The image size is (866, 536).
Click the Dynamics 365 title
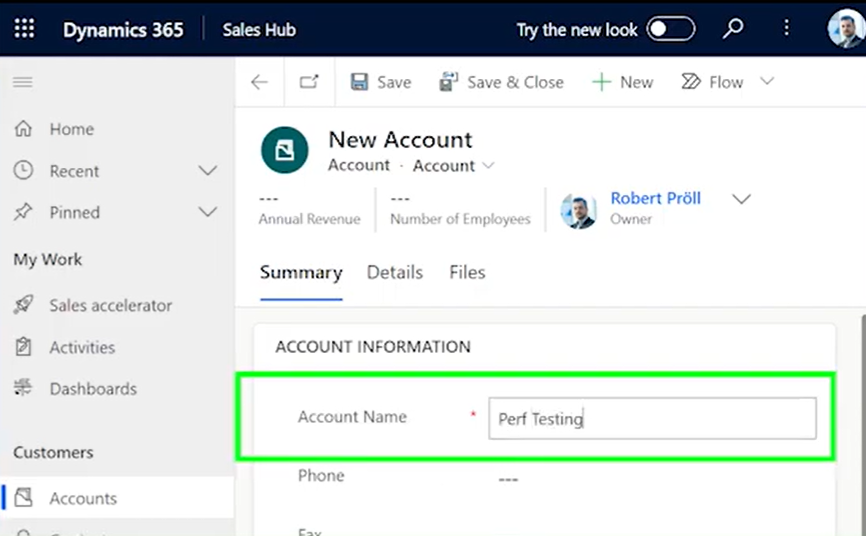[123, 30]
